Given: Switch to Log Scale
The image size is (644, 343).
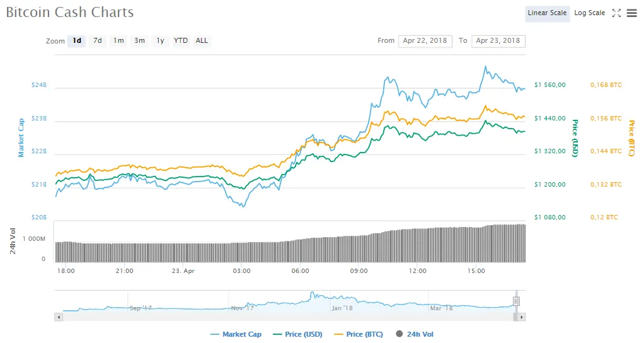Looking at the screenshot, I should click(x=589, y=13).
